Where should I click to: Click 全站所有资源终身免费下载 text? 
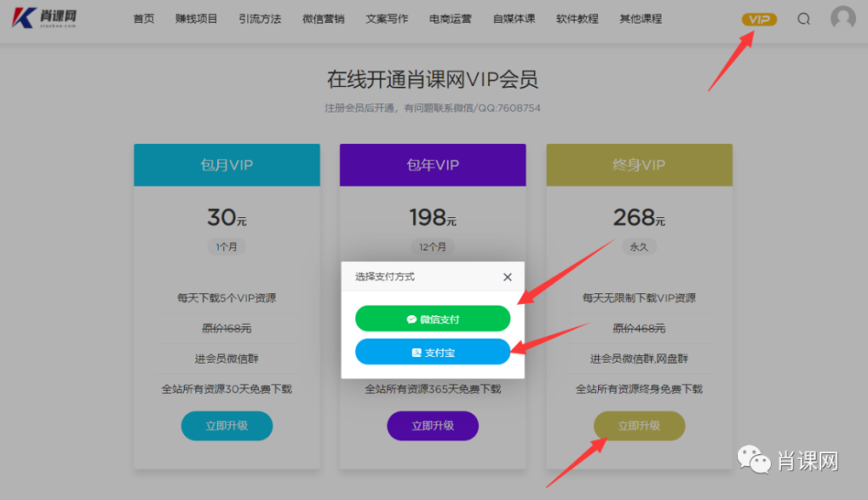pos(640,389)
